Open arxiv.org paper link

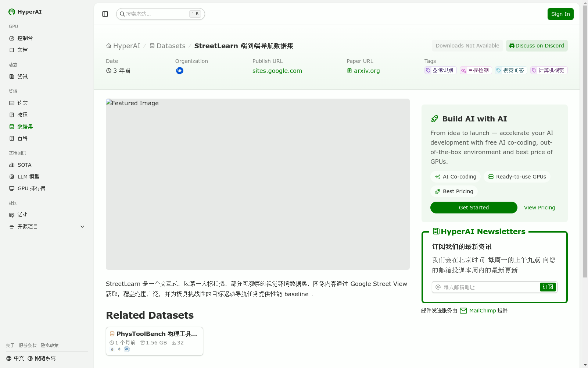(363, 71)
